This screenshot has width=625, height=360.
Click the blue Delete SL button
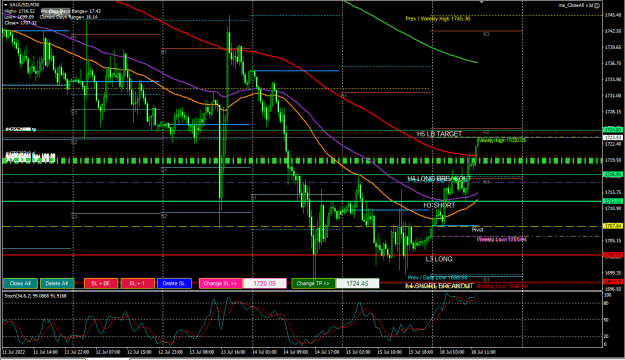click(174, 283)
